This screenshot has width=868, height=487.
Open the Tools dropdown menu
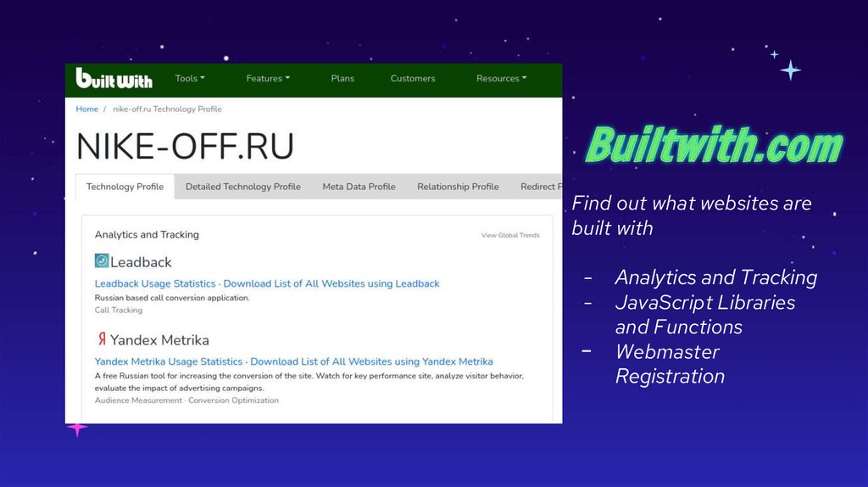[190, 78]
